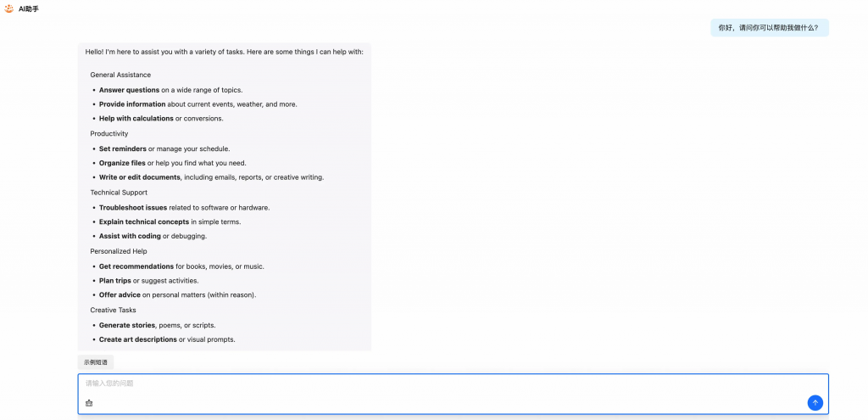The width and height of the screenshot is (868, 420).
Task: Click the Personalized Help heading
Action: click(119, 251)
